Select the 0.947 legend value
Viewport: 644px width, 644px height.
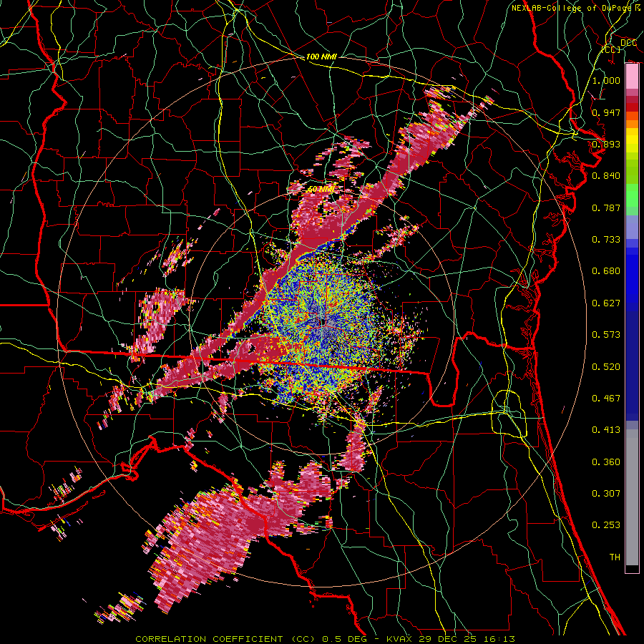[x=606, y=112]
